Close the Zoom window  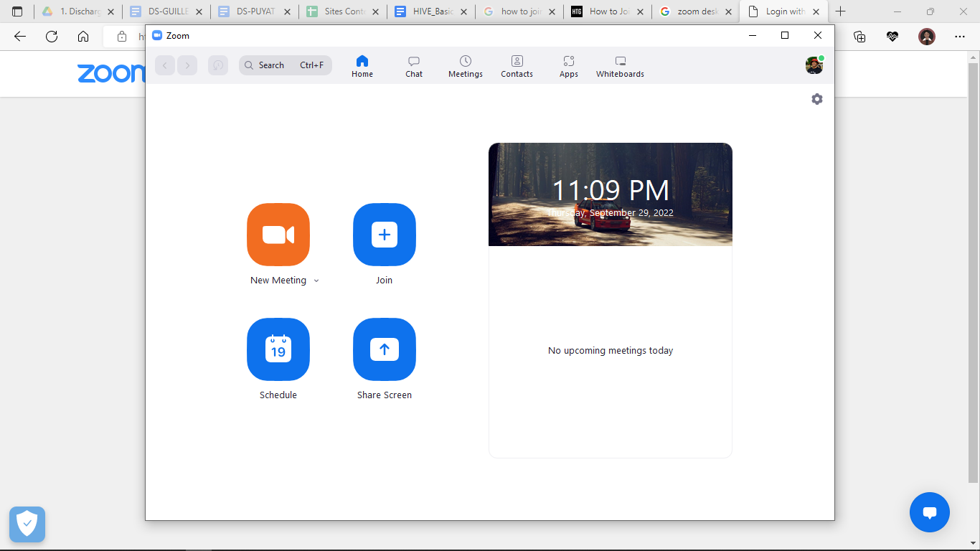[818, 35]
